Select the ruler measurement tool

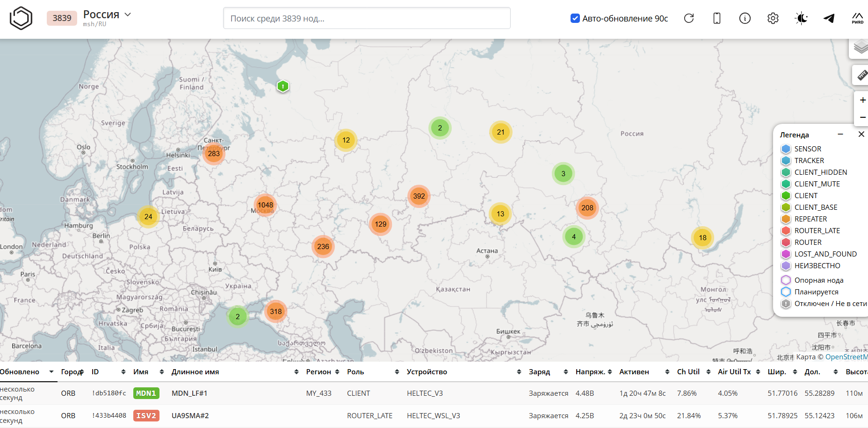[x=861, y=75]
